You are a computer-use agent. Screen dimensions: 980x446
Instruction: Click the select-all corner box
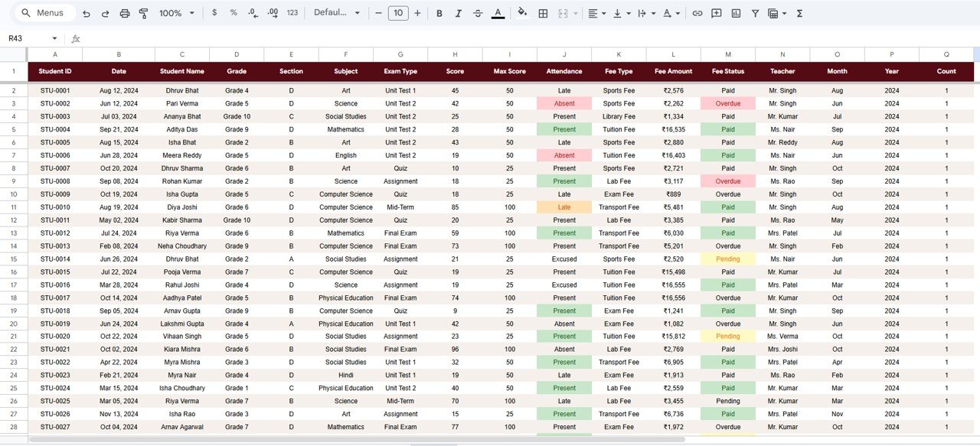coord(14,54)
